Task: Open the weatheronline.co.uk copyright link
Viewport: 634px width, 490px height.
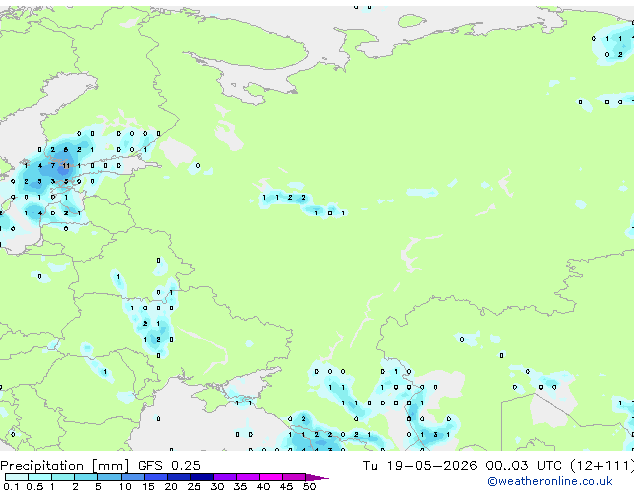Action: 550,481
